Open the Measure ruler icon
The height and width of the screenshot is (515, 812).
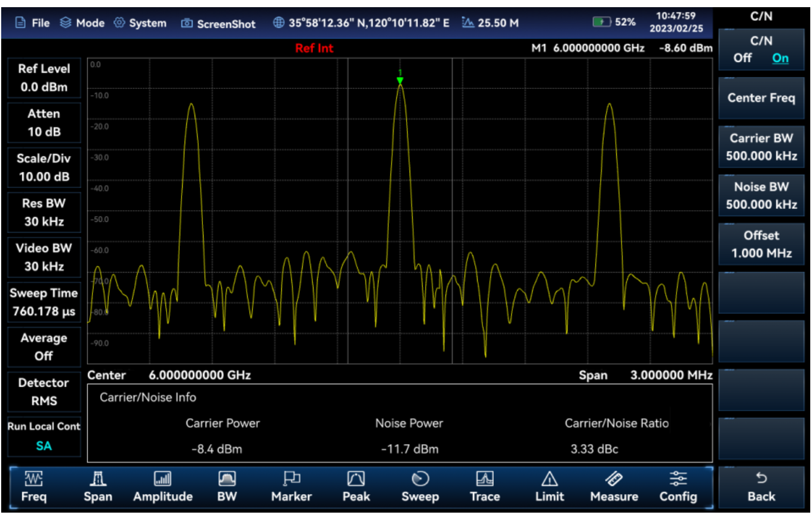[614, 479]
